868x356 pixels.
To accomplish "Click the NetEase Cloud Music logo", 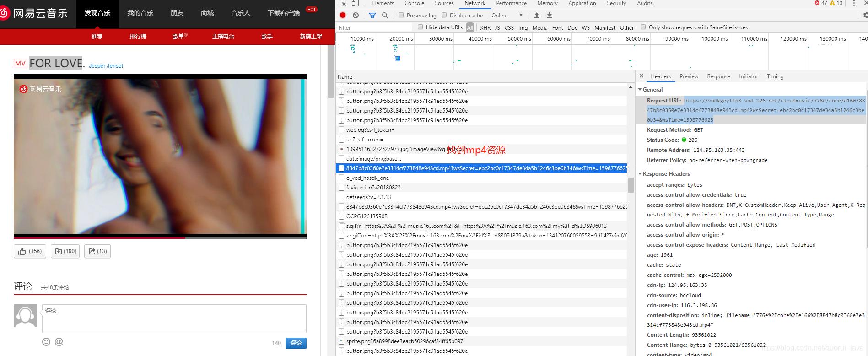I will tap(34, 13).
